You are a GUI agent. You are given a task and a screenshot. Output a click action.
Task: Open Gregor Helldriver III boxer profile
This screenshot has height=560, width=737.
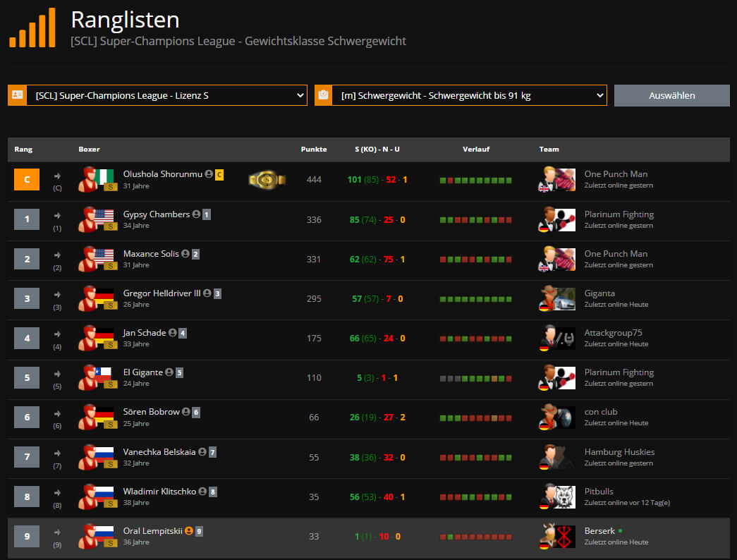coord(162,293)
